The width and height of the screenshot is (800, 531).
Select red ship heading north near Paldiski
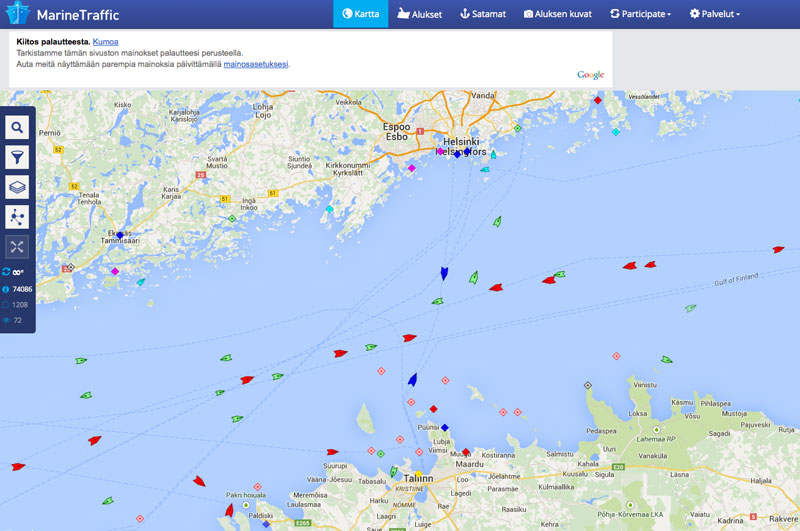pos(230,510)
